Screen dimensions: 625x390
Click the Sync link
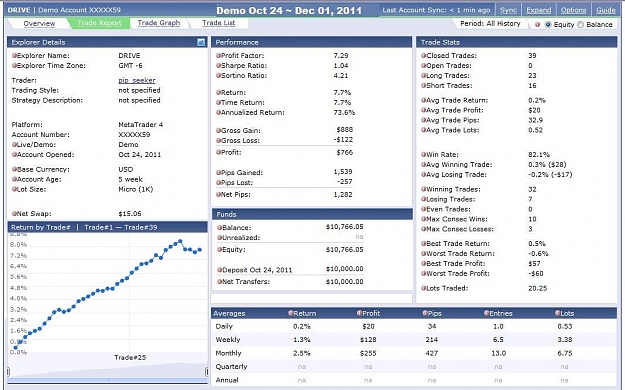point(508,10)
